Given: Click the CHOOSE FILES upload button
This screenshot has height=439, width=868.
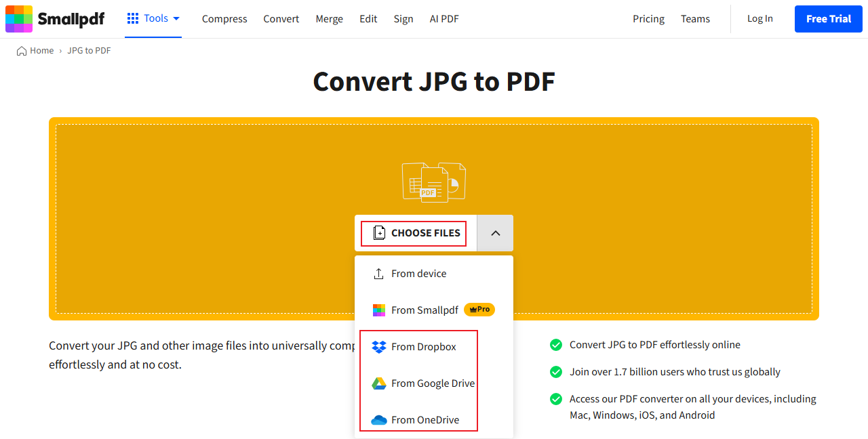Looking at the screenshot, I should tap(414, 233).
